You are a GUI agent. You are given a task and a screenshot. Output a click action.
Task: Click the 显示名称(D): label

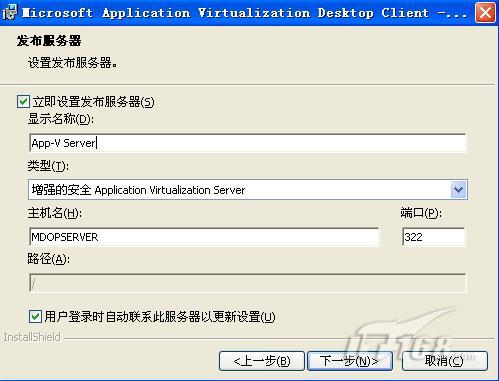click(x=61, y=119)
